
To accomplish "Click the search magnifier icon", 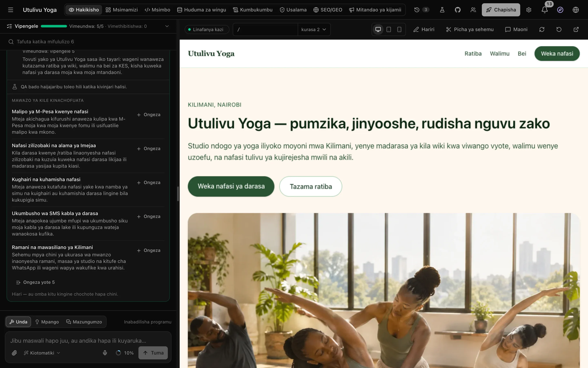I will click(11, 42).
